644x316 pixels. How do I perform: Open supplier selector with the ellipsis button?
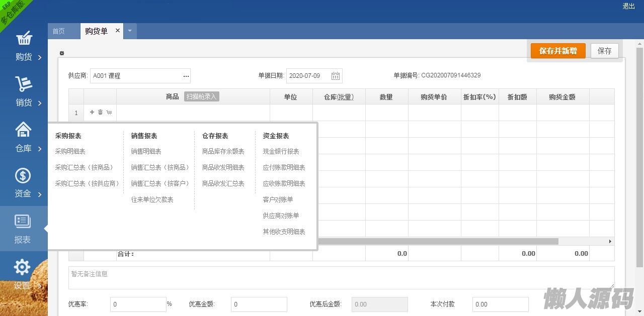point(186,76)
